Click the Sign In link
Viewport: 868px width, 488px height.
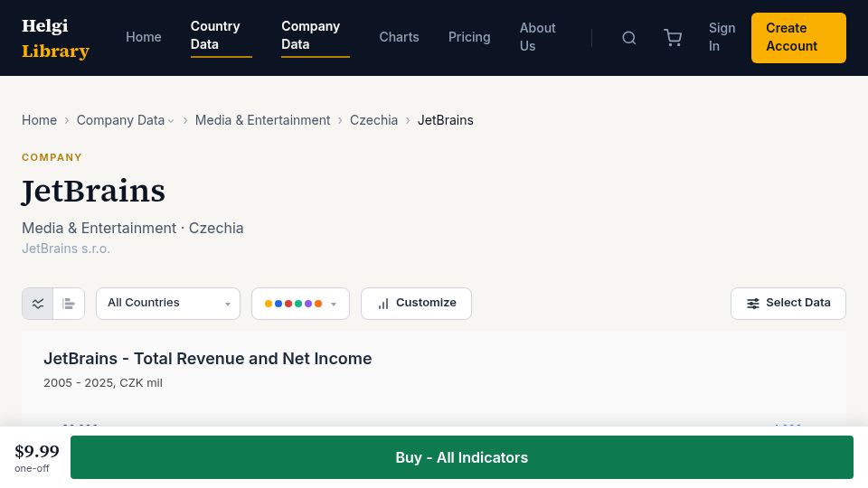722,37
